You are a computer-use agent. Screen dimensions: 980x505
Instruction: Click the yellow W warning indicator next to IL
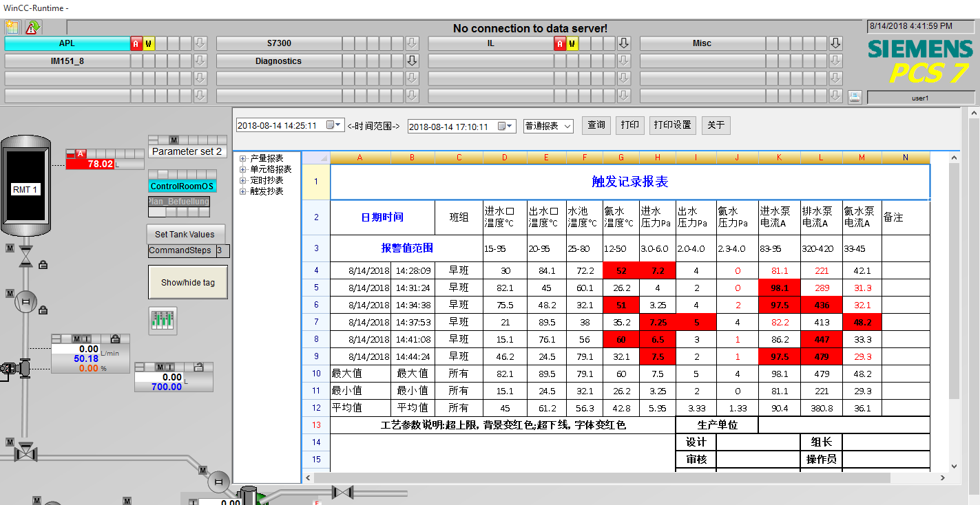[x=572, y=43]
